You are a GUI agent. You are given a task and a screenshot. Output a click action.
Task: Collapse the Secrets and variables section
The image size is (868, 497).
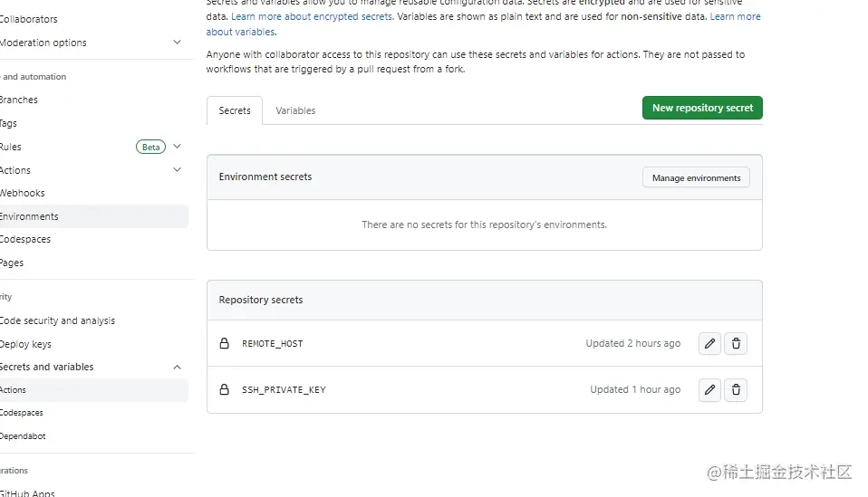tap(178, 367)
